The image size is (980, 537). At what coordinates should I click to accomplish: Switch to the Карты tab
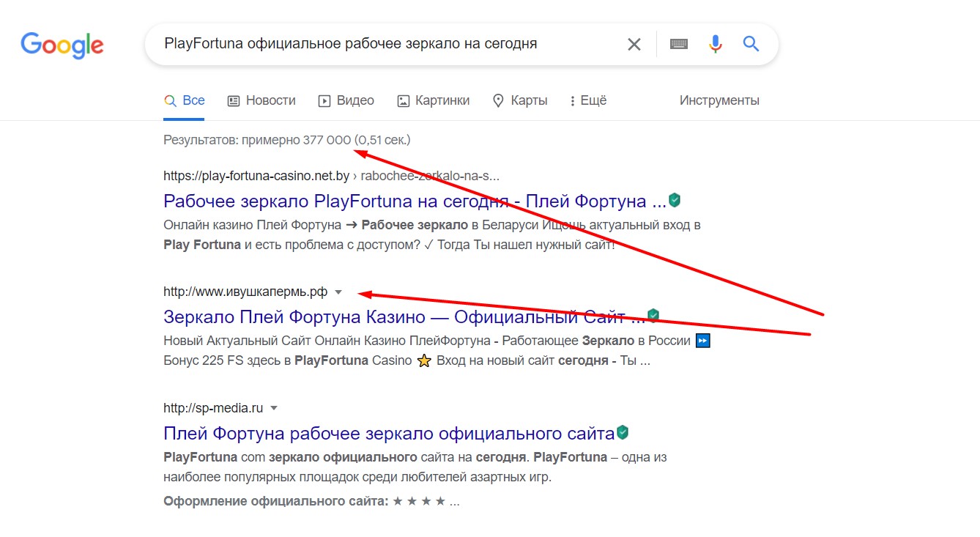tap(520, 100)
